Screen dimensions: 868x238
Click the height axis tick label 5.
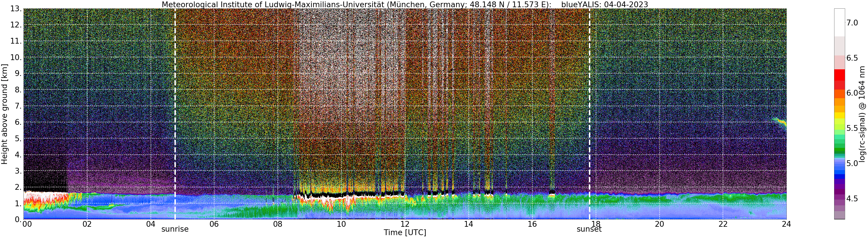(18, 138)
